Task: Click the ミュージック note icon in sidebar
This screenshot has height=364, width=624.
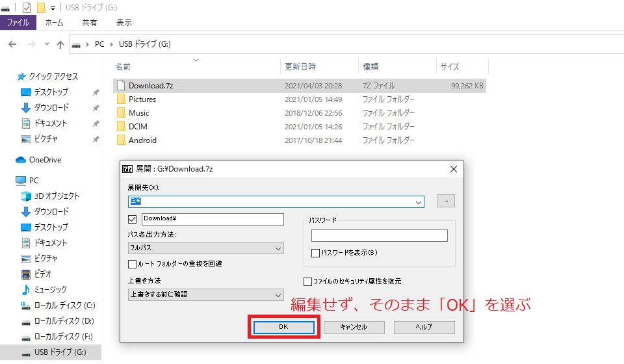Action: [26, 290]
